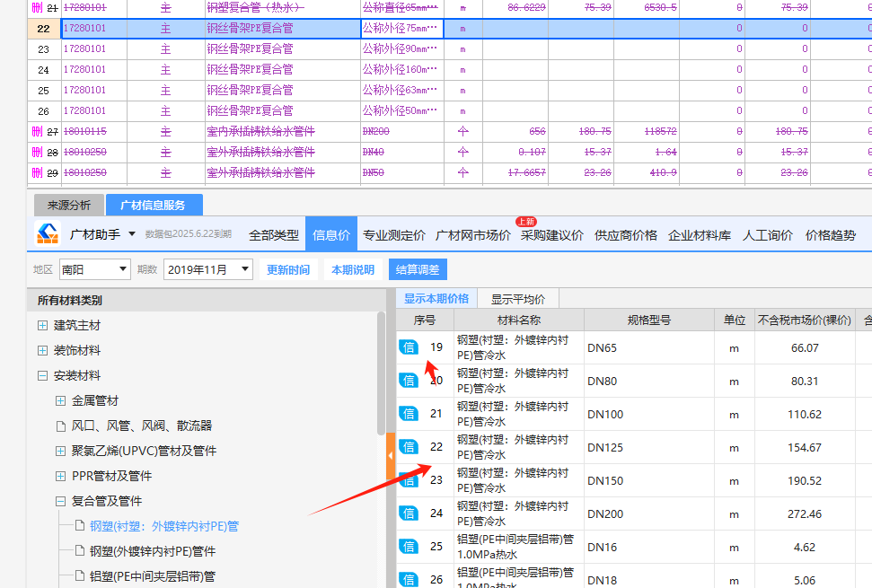Image resolution: width=872 pixels, height=588 pixels.
Task: Expand the 金属管材 node
Action: click(60, 400)
